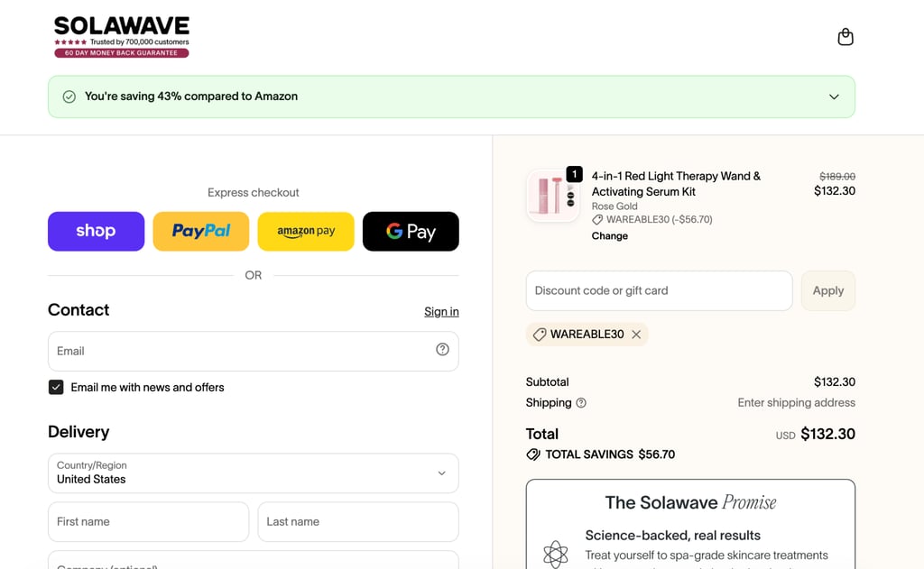Viewport: 924px width, 569px height.
Task: Pay with Google Pay express checkout
Action: click(411, 232)
